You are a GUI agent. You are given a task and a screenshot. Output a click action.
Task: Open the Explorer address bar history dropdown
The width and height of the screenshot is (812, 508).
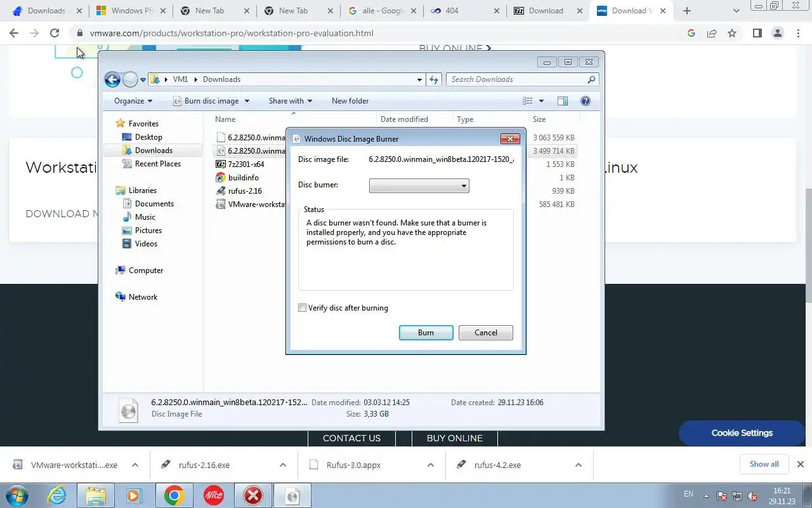419,79
